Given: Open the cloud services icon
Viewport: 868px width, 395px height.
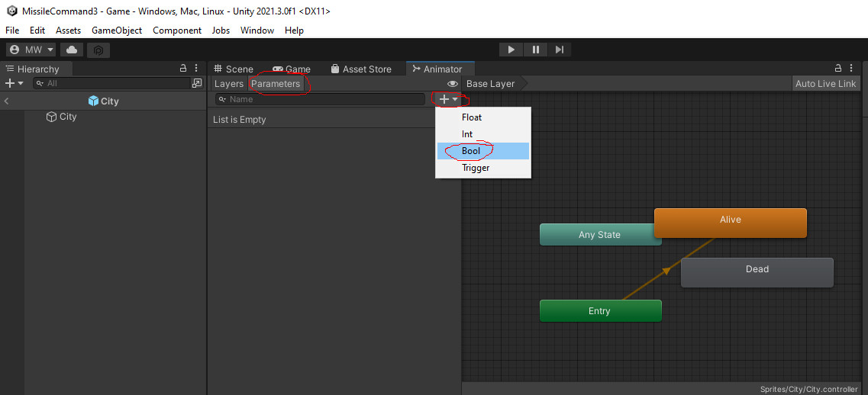Looking at the screenshot, I should coord(73,50).
